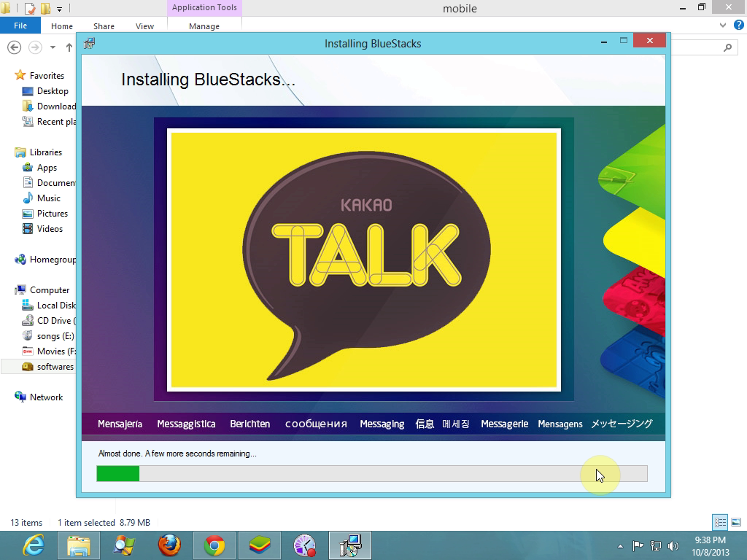The height and width of the screenshot is (560, 747).
Task: Open the View ribbon tab
Action: point(144,26)
